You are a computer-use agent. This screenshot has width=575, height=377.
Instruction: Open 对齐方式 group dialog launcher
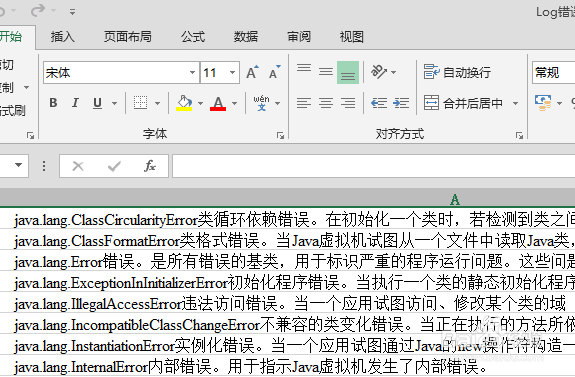tap(519, 136)
